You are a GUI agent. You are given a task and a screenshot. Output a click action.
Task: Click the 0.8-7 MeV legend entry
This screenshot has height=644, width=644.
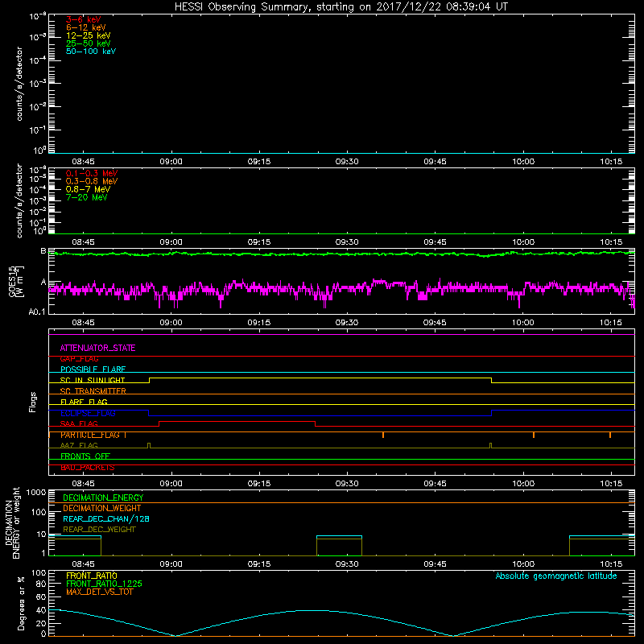tap(88, 189)
